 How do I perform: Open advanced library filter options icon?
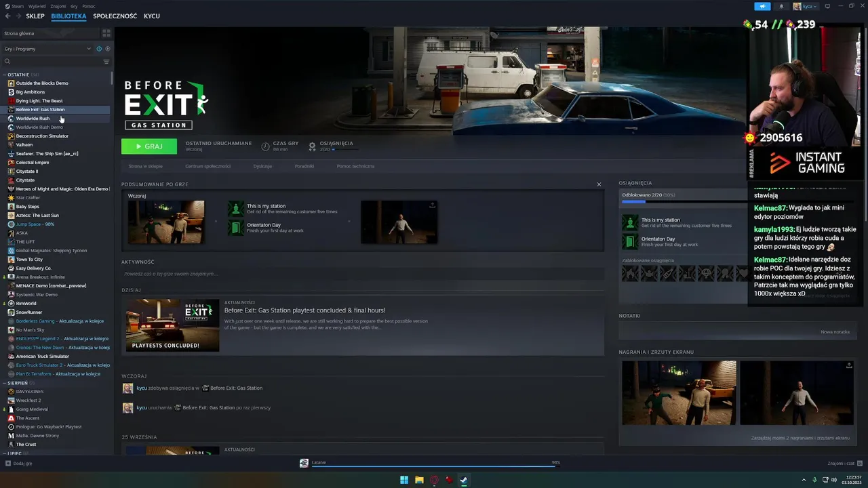[106, 62]
